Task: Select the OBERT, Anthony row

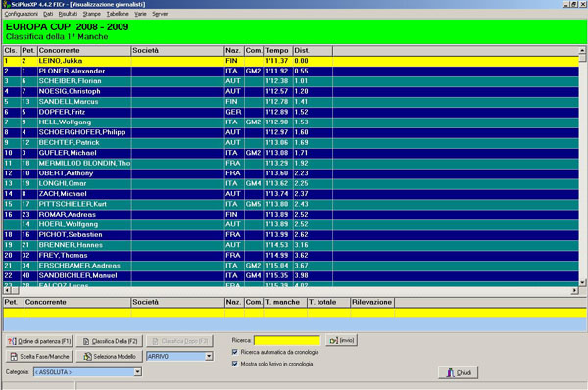Action: [x=291, y=173]
